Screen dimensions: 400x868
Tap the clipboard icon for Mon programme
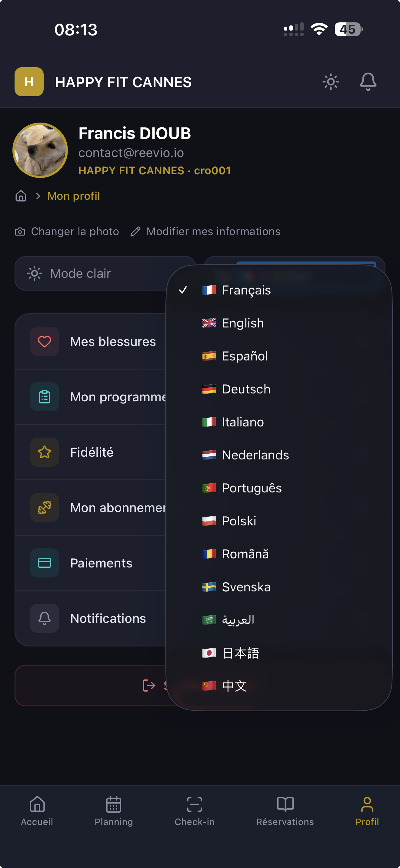pos(45,397)
